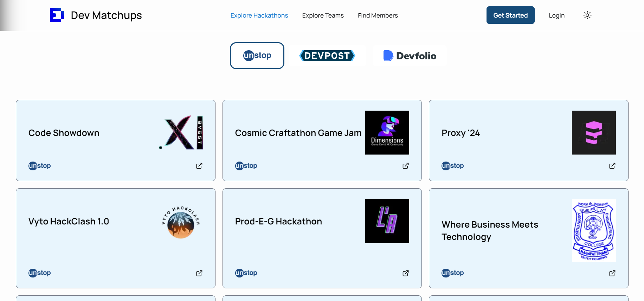Click the Dimensions logo on Cosmic Craftathon card
The image size is (644, 301).
click(387, 132)
